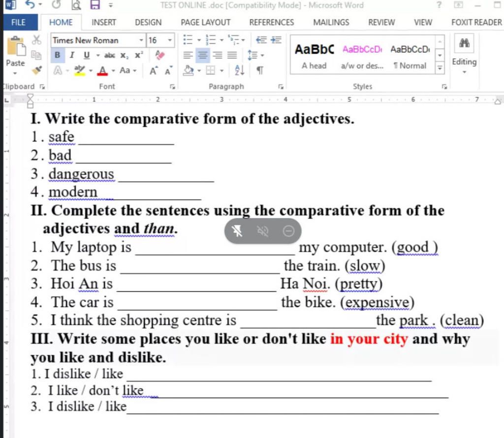Apply yellow text highlight color

(x=79, y=70)
